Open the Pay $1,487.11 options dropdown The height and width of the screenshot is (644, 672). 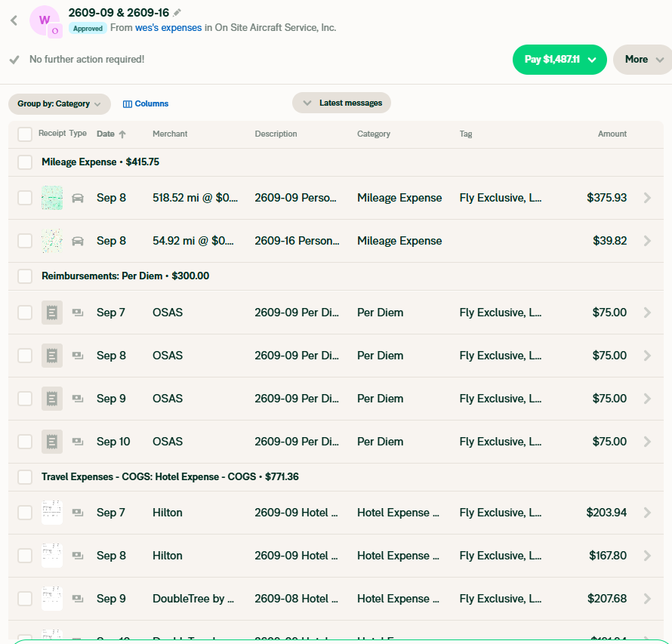(x=592, y=60)
